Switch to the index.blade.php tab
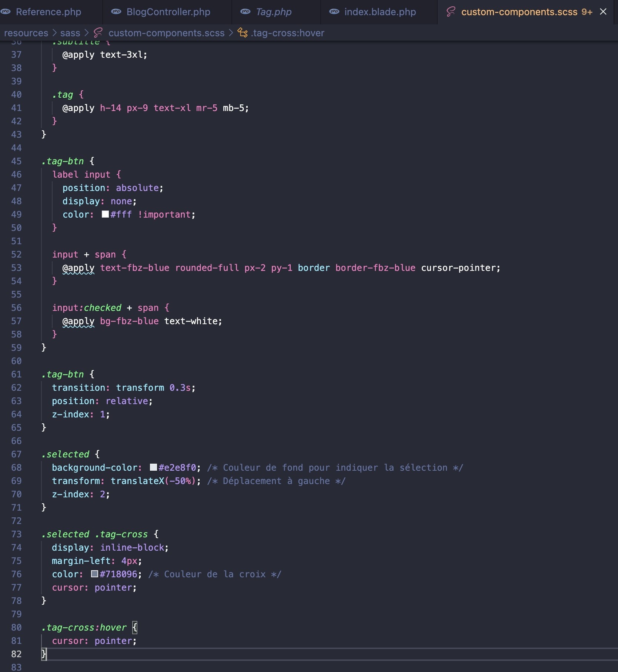The width and height of the screenshot is (618, 672). [380, 12]
